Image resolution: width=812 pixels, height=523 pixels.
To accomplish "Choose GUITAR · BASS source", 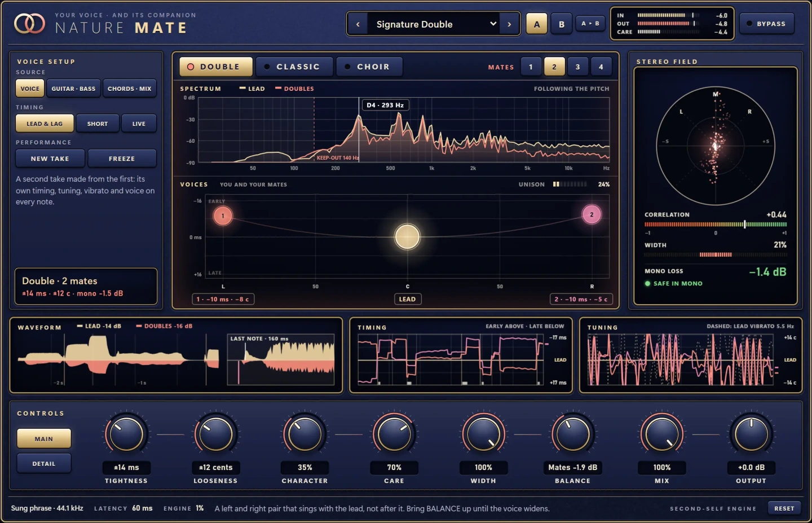I will 73,89.
